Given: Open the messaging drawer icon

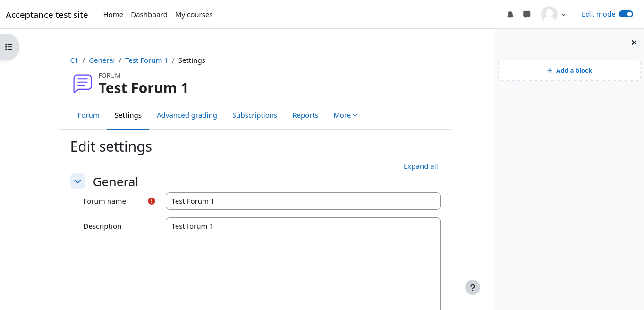Looking at the screenshot, I should (x=527, y=14).
